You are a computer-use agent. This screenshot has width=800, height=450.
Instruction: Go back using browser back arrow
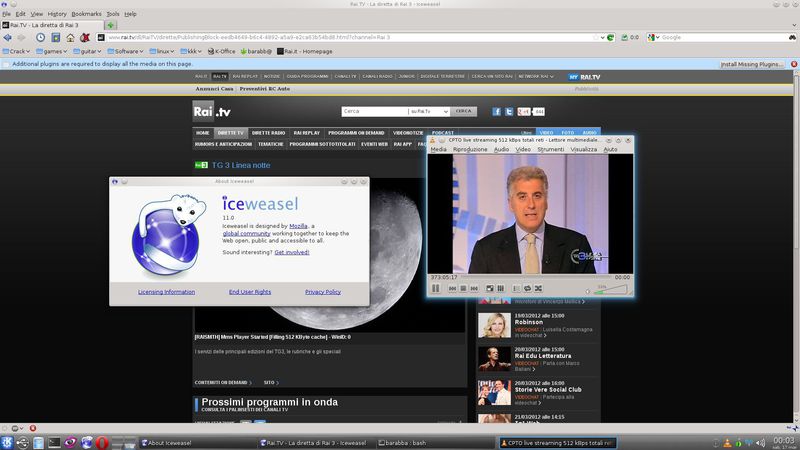[8, 37]
